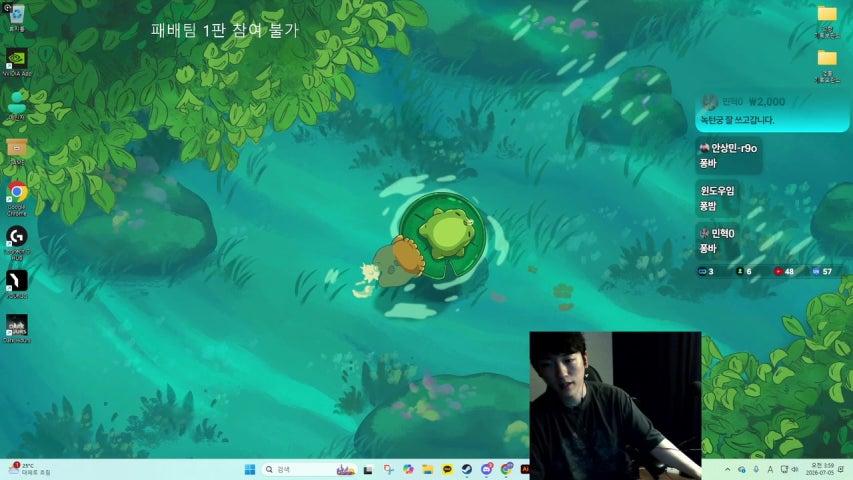Open the Discord taskbar icon with badge
853x480 pixels.
pos(486,469)
